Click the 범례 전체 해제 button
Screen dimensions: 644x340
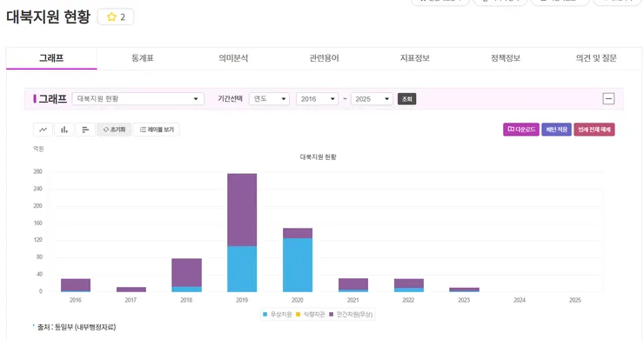coord(594,130)
